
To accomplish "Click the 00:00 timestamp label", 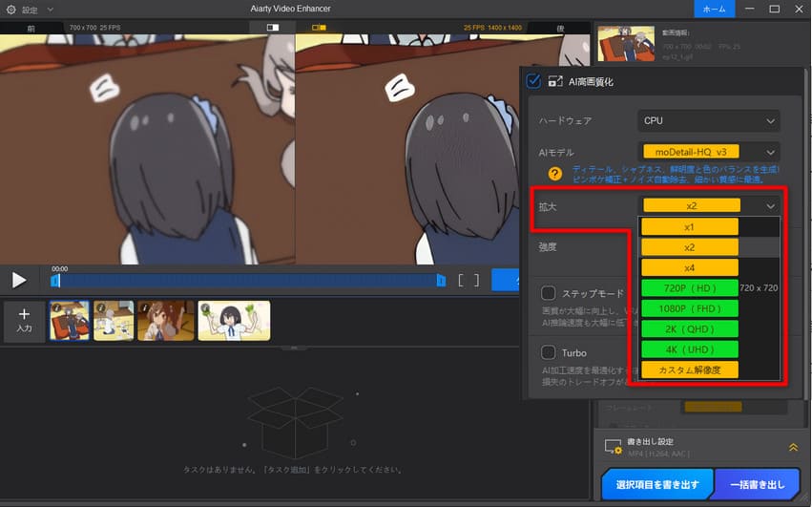I will (x=59, y=268).
